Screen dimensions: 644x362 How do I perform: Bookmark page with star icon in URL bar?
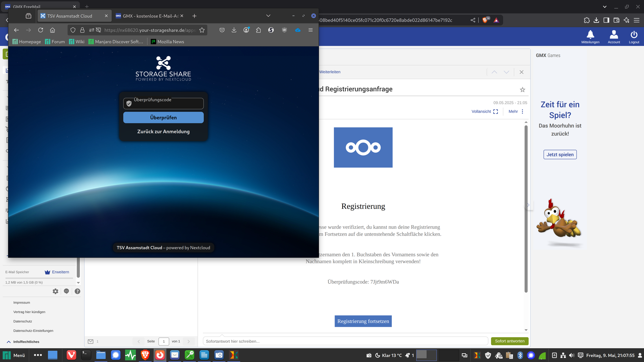click(202, 30)
